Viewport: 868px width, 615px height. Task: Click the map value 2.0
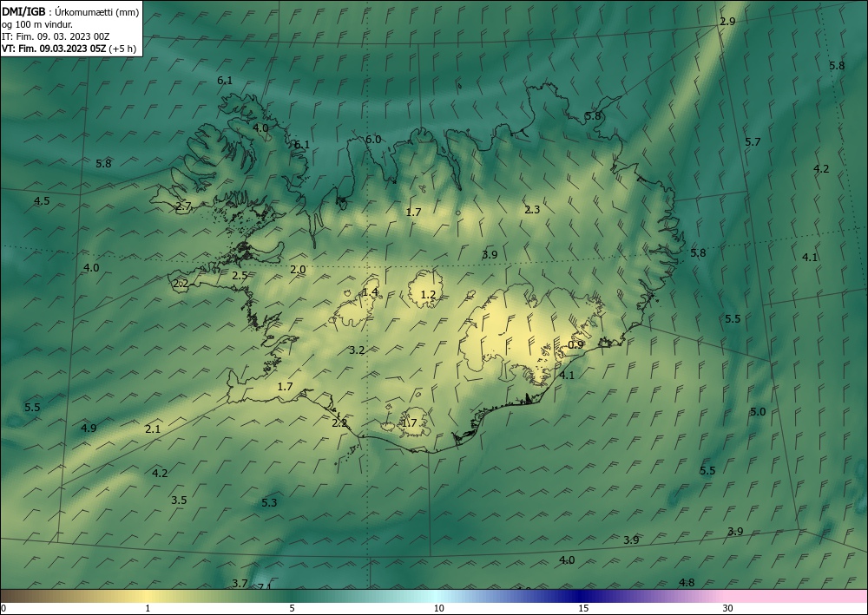[298, 270]
